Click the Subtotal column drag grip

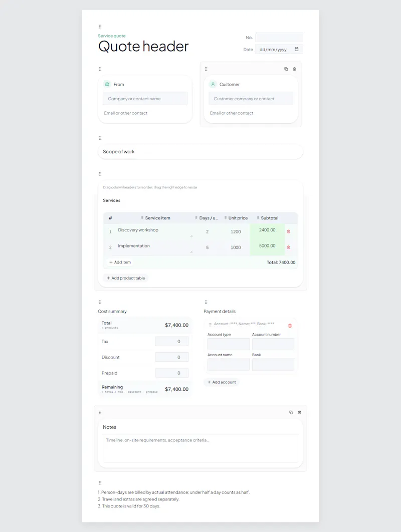tap(258, 218)
